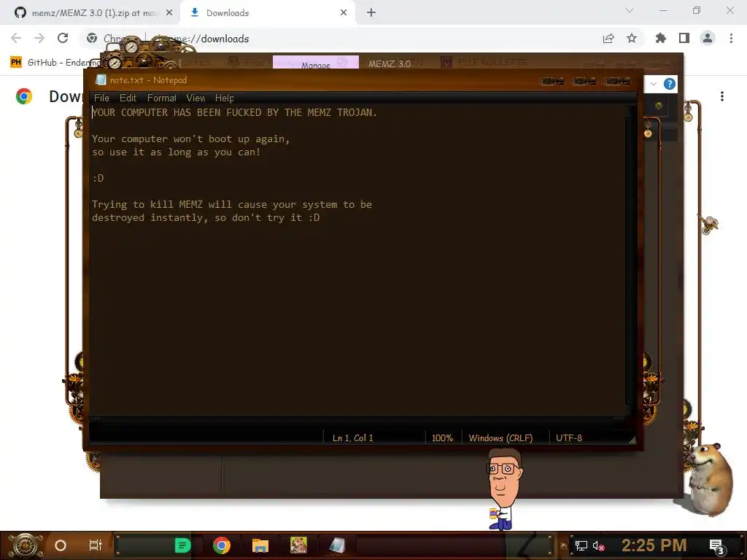Open the tab search chevron in Chrome

click(x=630, y=10)
